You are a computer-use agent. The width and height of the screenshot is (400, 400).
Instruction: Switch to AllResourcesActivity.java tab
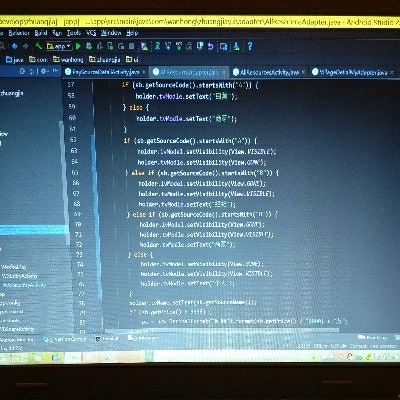pyautogui.click(x=269, y=72)
